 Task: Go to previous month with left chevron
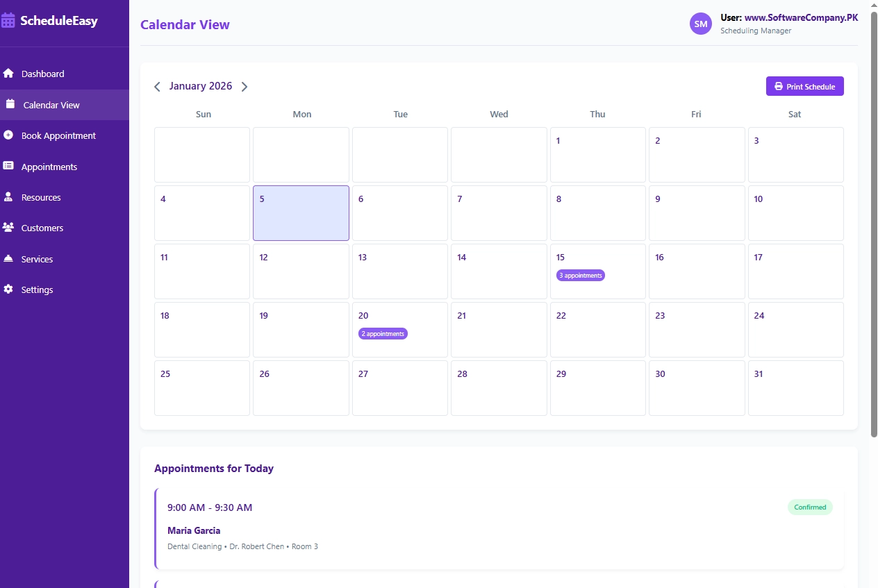[x=157, y=86]
